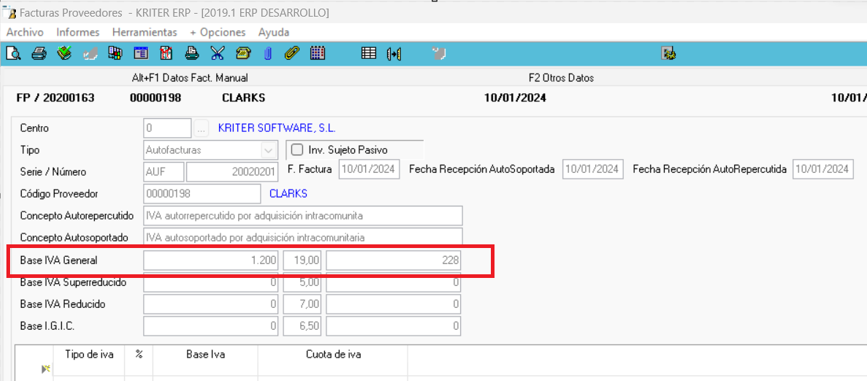Click the blue window form icon
Viewport: 867px width, 381px height.
(140, 54)
